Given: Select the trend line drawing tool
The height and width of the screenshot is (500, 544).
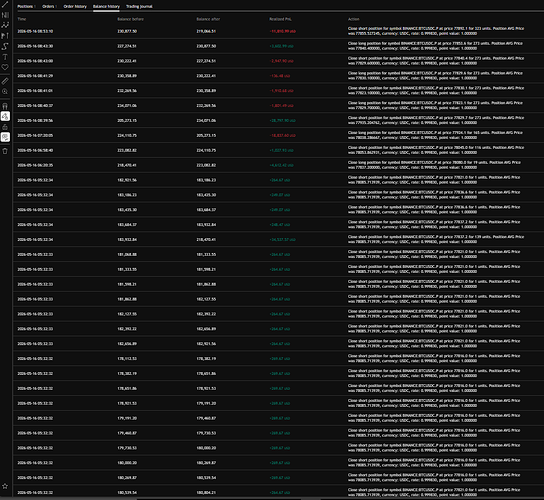Looking at the screenshot, I should pyautogui.click(x=5, y=5).
